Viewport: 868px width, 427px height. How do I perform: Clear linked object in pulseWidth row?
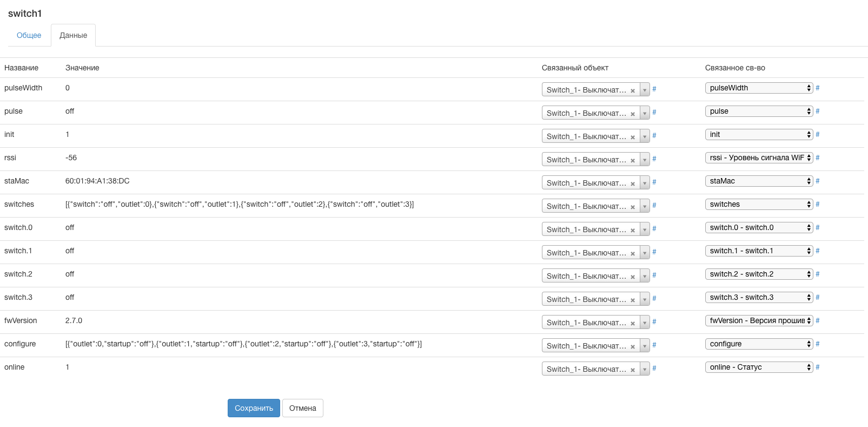[x=632, y=90]
